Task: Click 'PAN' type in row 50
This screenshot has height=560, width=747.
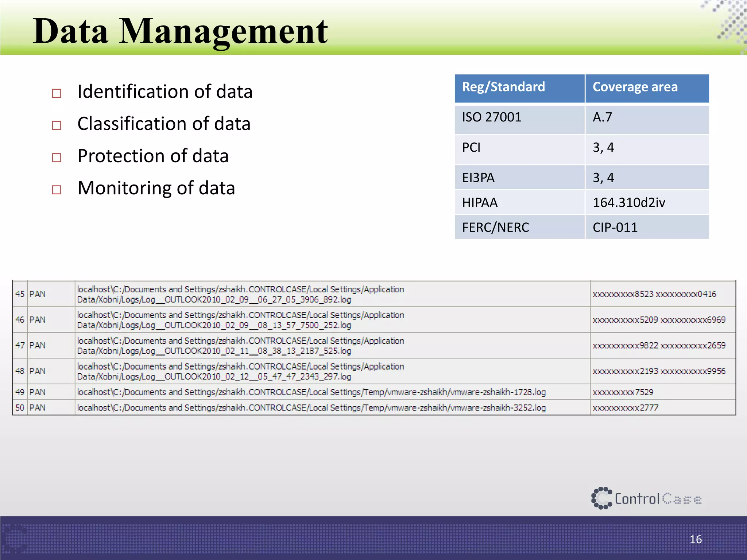Action: (38, 408)
